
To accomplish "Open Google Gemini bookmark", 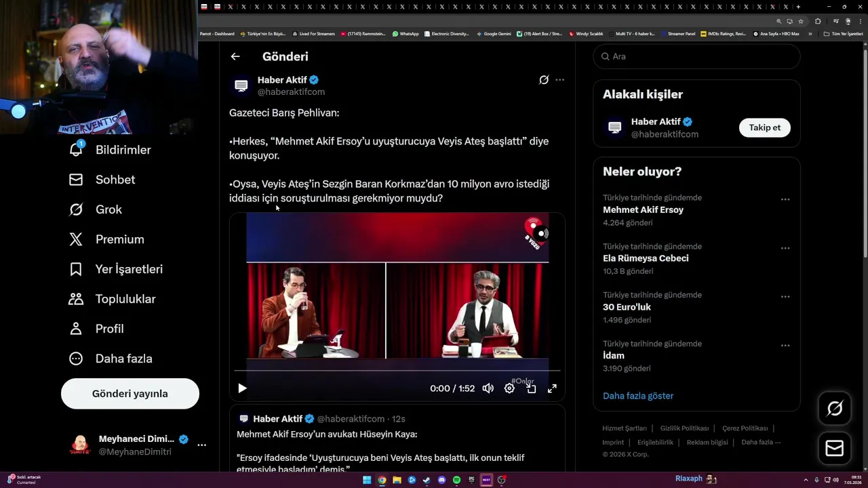I will (x=494, y=34).
